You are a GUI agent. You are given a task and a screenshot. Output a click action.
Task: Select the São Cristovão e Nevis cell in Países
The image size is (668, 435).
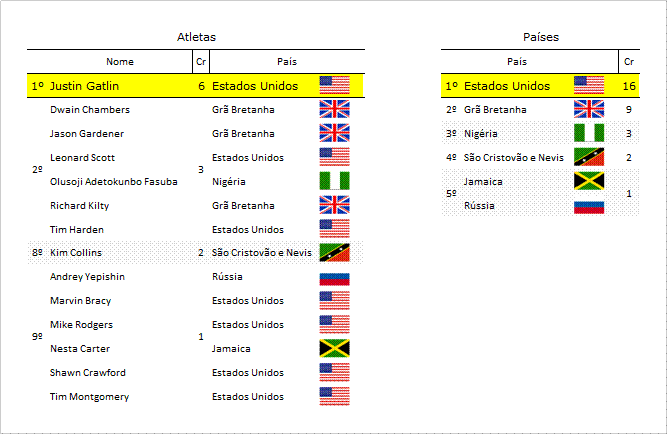coord(513,158)
